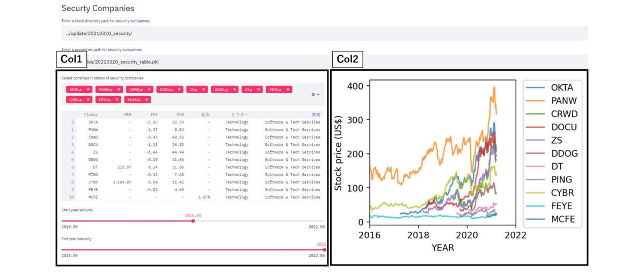Select the OKTA ticker cell

pyautogui.click(x=93, y=122)
